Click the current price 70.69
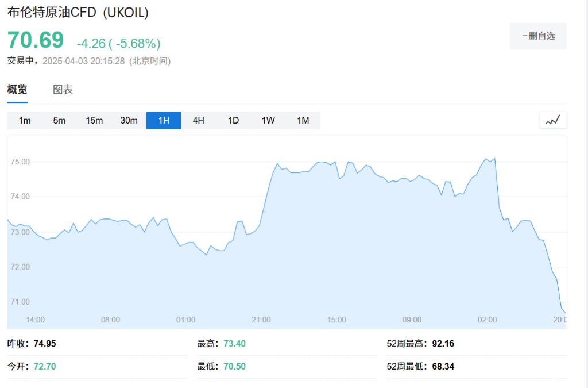This screenshot has width=588, height=388. click(x=36, y=40)
